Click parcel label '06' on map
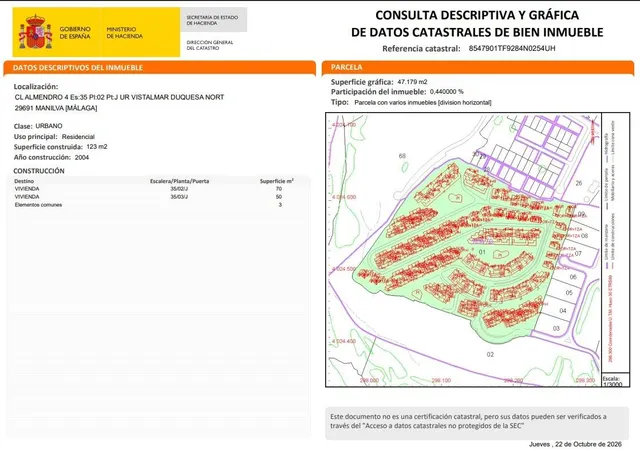 pos(573,277)
